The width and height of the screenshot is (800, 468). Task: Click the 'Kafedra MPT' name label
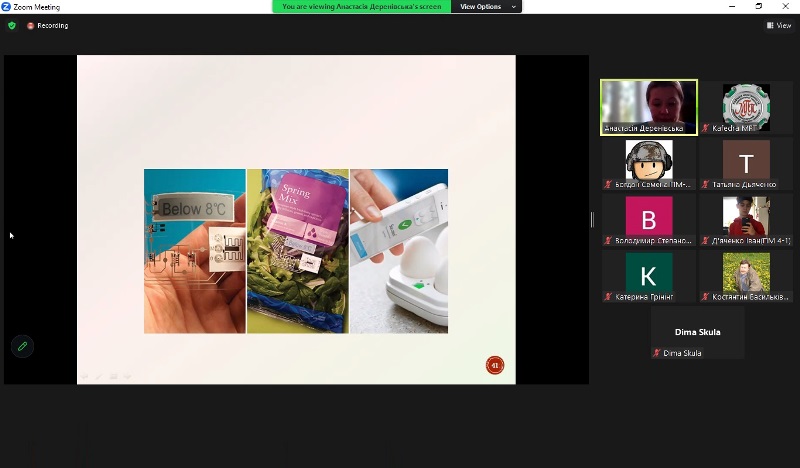[734, 129]
